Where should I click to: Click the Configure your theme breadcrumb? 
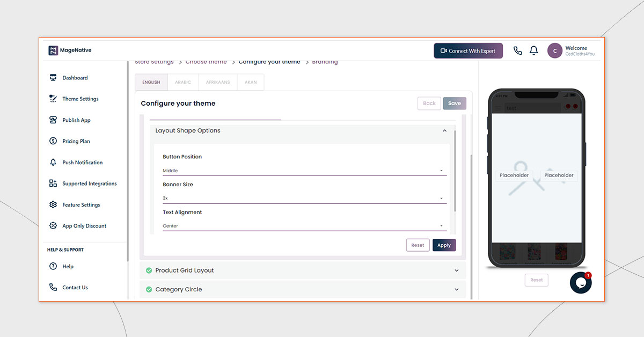click(269, 62)
